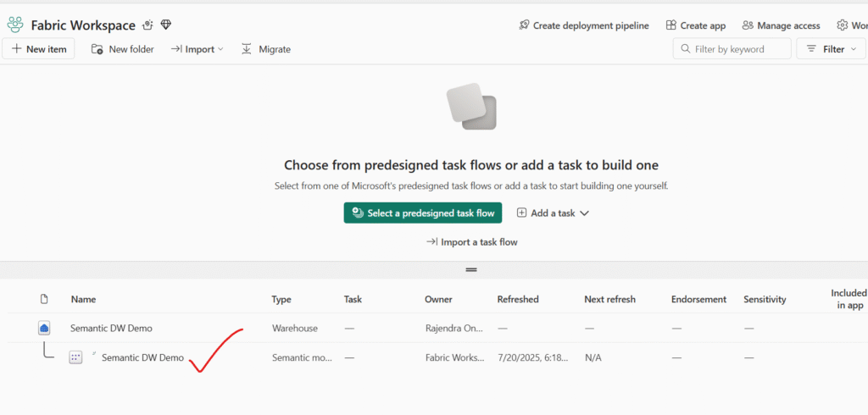Screen dimensions: 868x415
Task: Click the N/A next refresh cell
Action: 593,357
